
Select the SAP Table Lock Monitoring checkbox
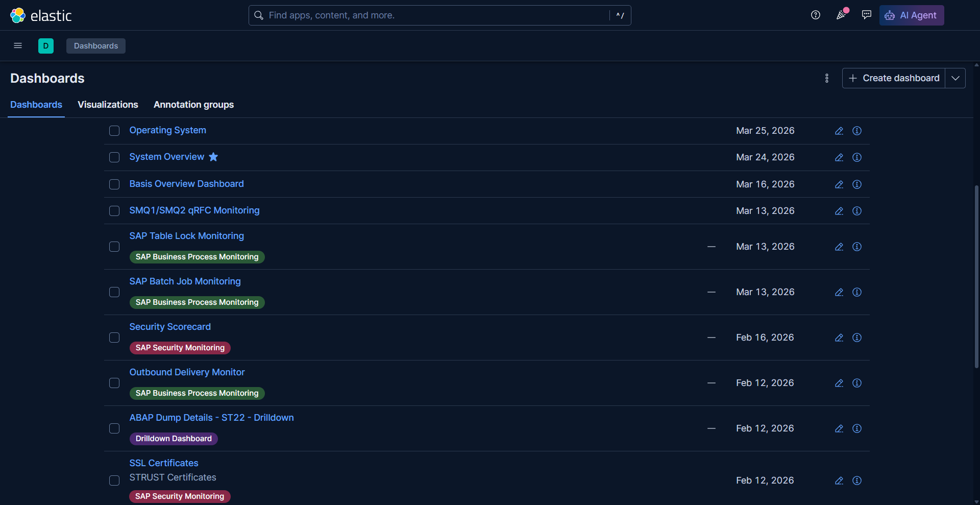114,247
